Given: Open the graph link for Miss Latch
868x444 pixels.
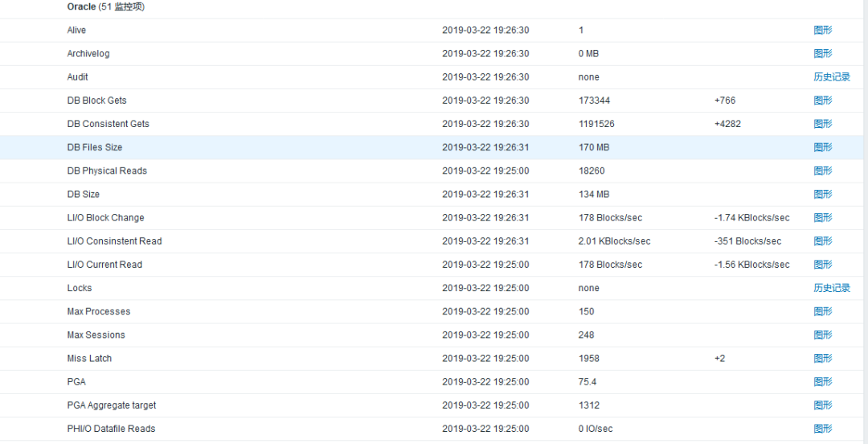Looking at the screenshot, I should click(x=823, y=358).
